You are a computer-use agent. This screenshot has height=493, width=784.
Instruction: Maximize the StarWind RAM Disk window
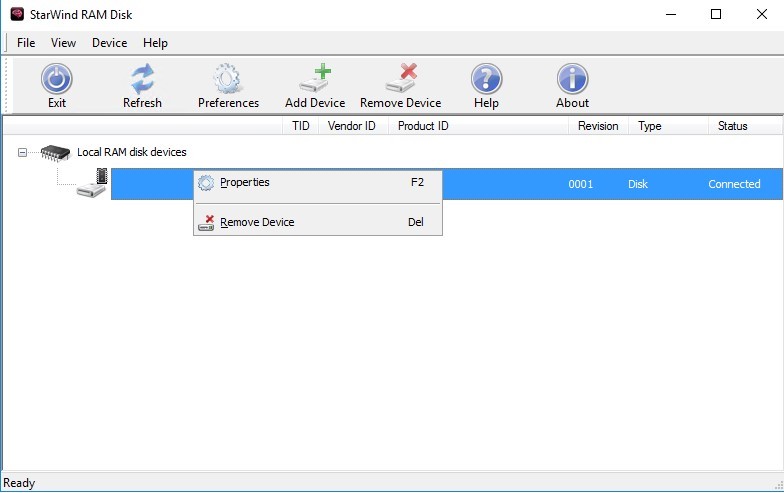click(x=716, y=14)
